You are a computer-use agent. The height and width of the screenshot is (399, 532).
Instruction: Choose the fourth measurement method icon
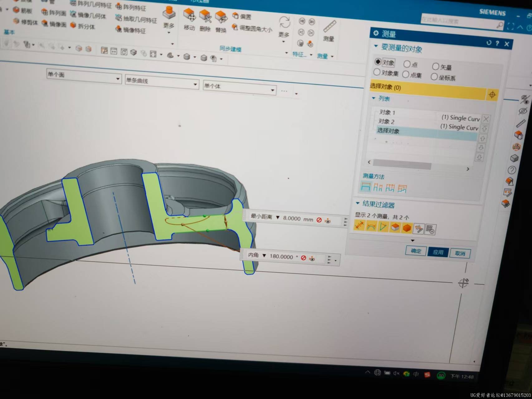402,188
